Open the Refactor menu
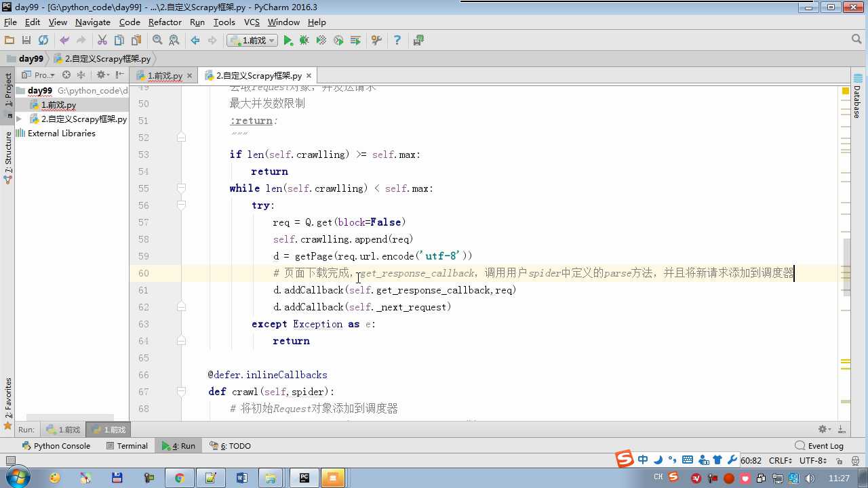The height and width of the screenshot is (488, 868). (x=165, y=22)
